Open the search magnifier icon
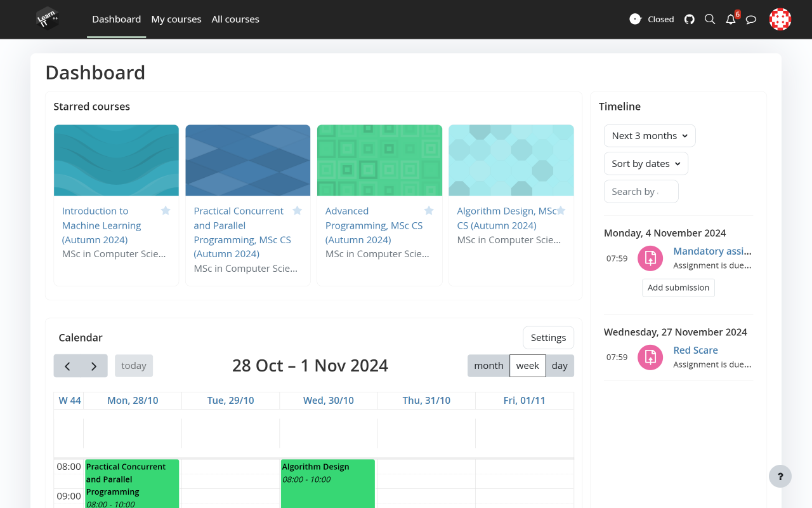The width and height of the screenshot is (812, 508). click(710, 19)
